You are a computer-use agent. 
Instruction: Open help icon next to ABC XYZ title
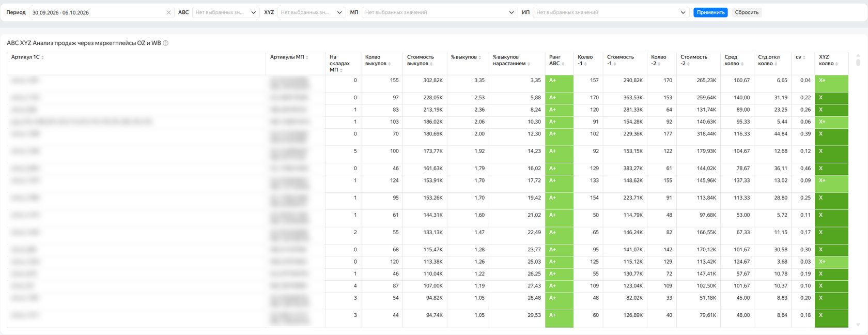(166, 43)
